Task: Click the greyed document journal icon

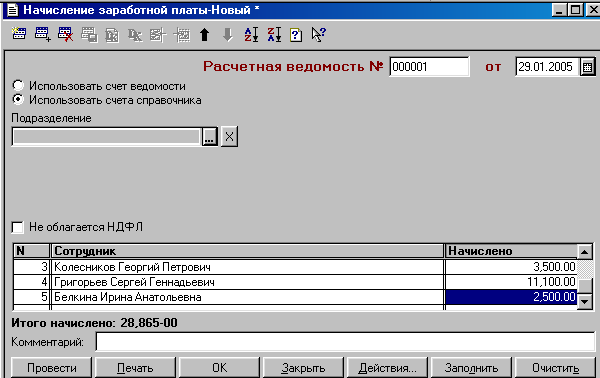Action: [x=182, y=35]
